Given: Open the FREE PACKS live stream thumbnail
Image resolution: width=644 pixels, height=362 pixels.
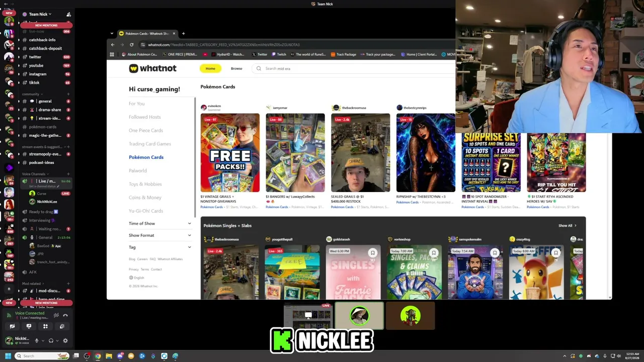Looking at the screenshot, I should (x=230, y=153).
